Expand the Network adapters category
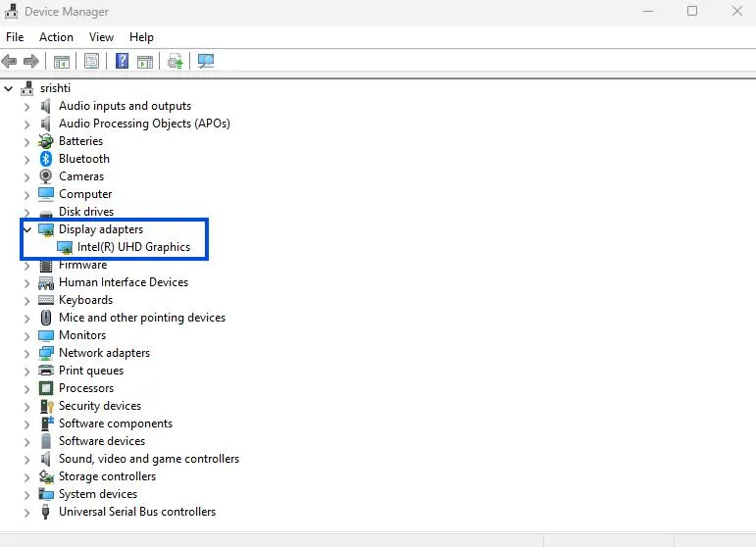This screenshot has width=756, height=547. [x=26, y=353]
